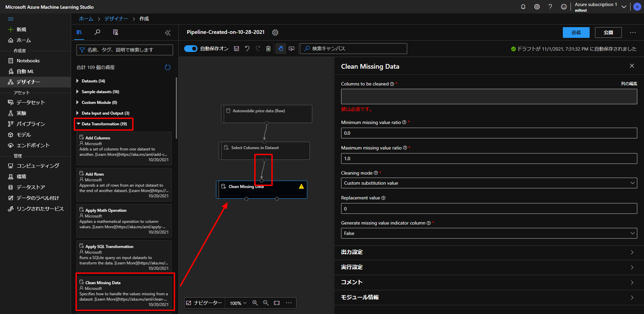Open pipeline settings gear next to title
This screenshot has height=314, width=644.
[275, 33]
